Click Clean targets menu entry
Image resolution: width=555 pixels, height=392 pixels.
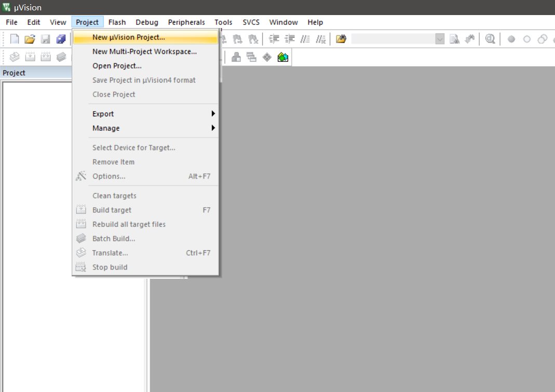coord(145,196)
